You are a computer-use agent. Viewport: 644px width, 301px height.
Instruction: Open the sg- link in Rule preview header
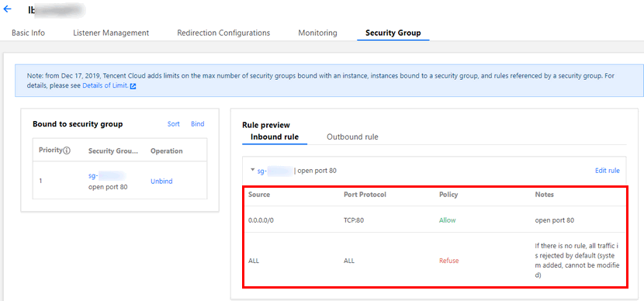(x=275, y=171)
